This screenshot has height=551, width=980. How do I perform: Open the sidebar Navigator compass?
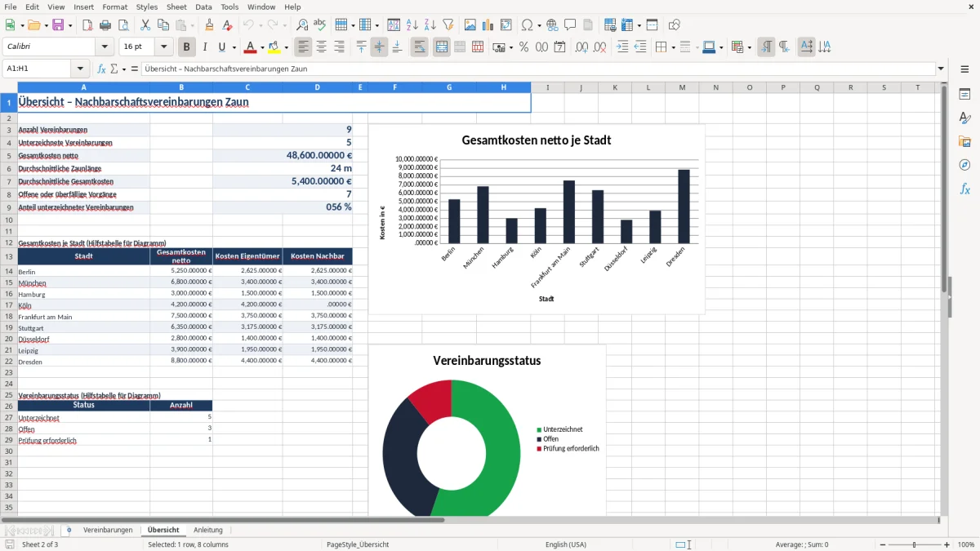tap(964, 165)
